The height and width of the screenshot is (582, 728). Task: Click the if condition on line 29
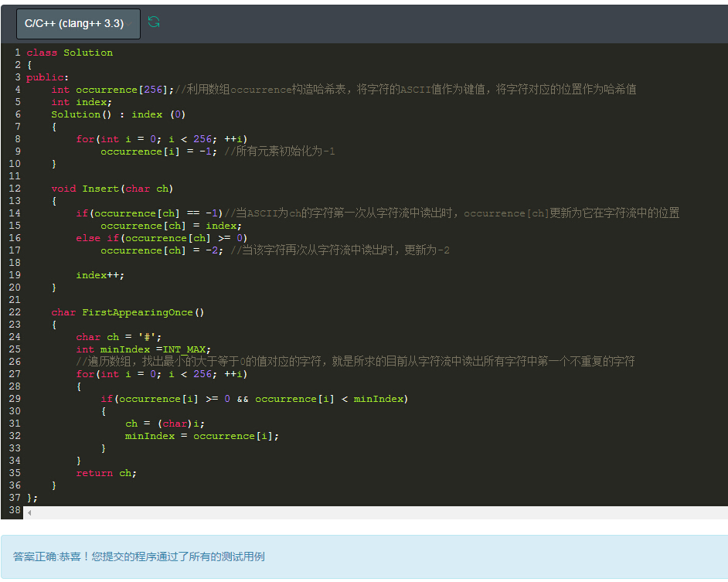coord(254,399)
